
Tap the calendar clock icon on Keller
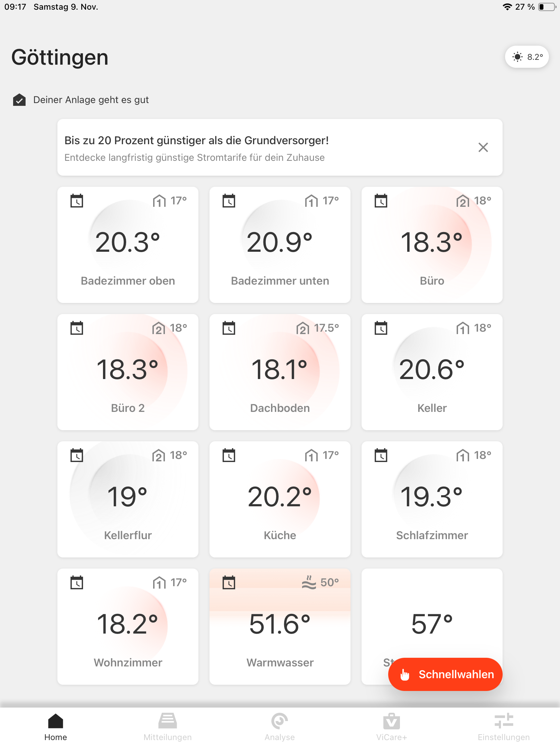coord(381,328)
